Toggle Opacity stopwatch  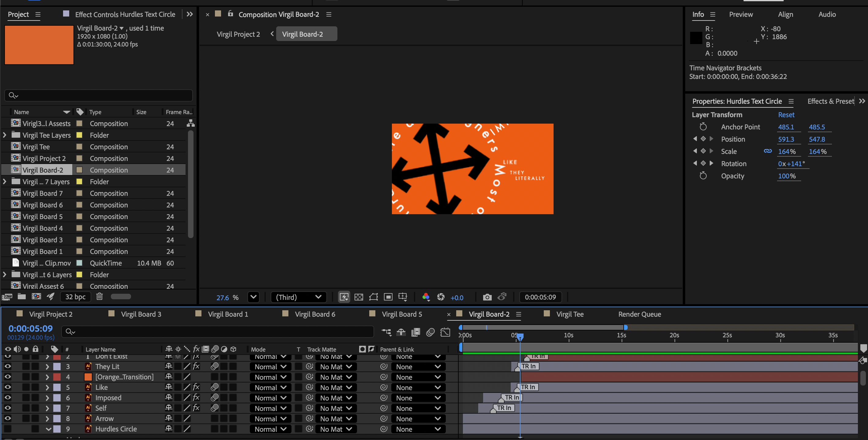[x=703, y=176]
